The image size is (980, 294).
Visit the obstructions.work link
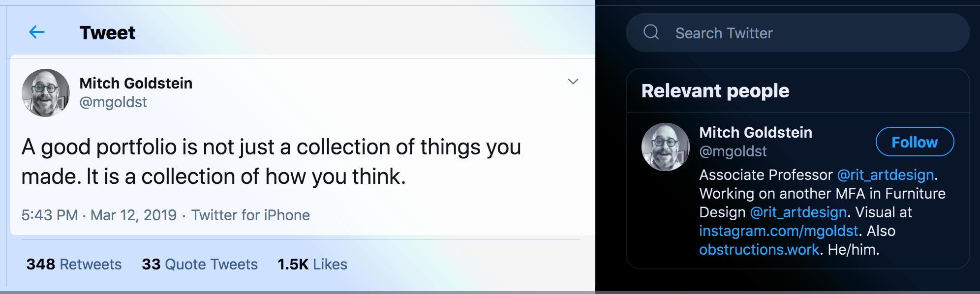point(759,250)
